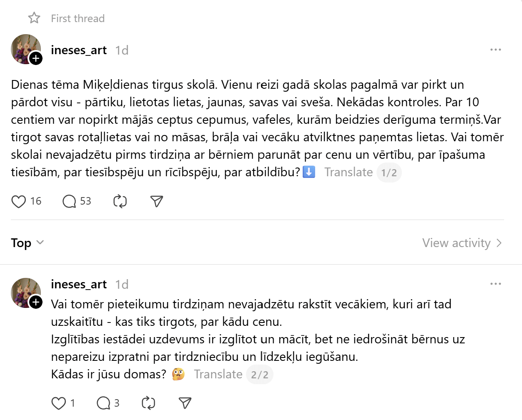Repost the second thread reply
The image size is (522, 420).
(x=148, y=403)
